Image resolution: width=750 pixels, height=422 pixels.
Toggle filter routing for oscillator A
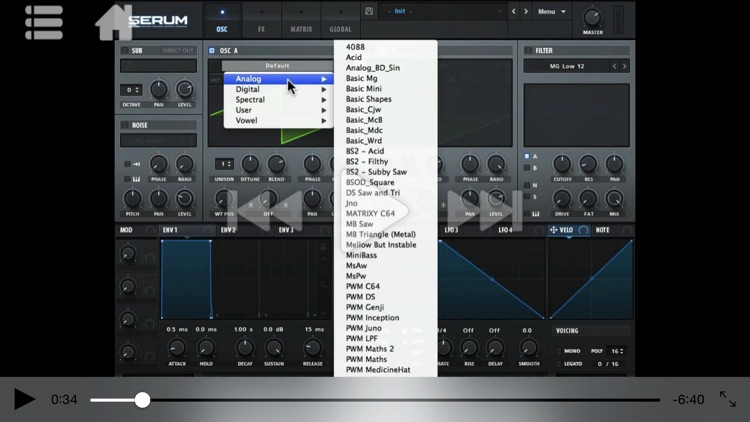tap(527, 156)
